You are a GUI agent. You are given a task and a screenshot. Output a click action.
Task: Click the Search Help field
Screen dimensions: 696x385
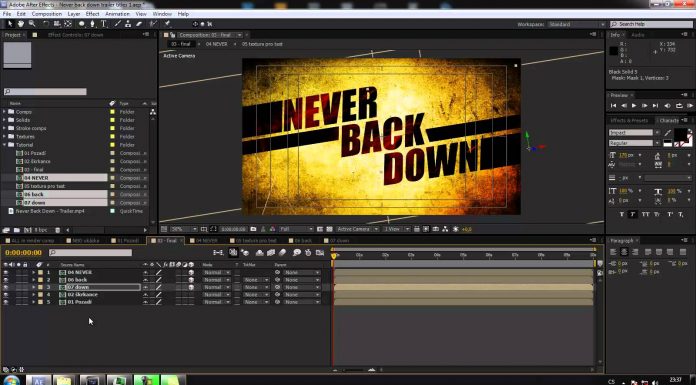(652, 24)
